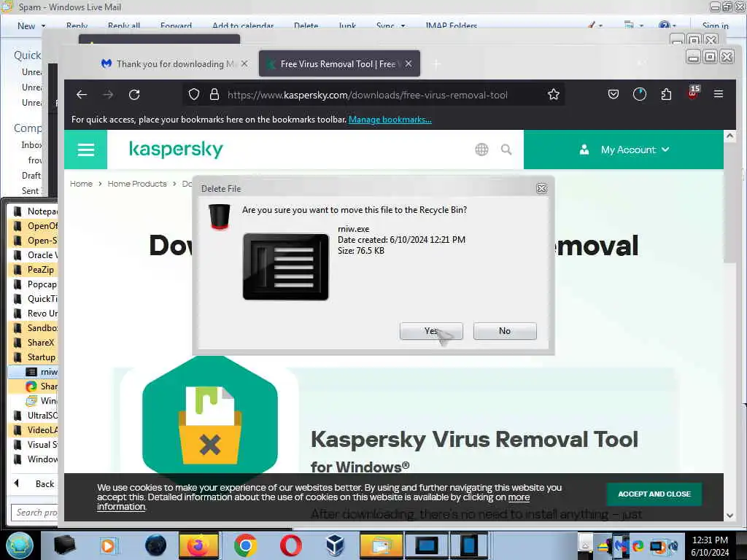Image resolution: width=747 pixels, height=560 pixels.
Task: Open tracking protection shield icon
Action: (194, 95)
